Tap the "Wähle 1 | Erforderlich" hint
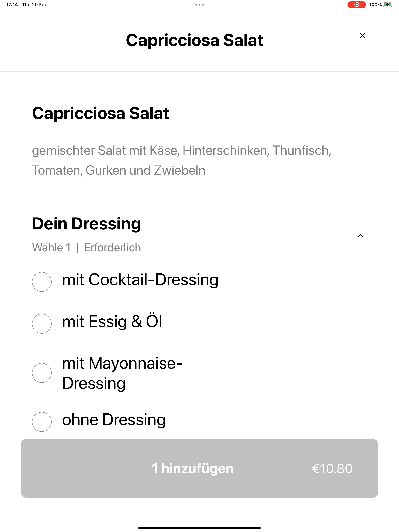Viewport: 399px width, 532px height. tap(86, 248)
